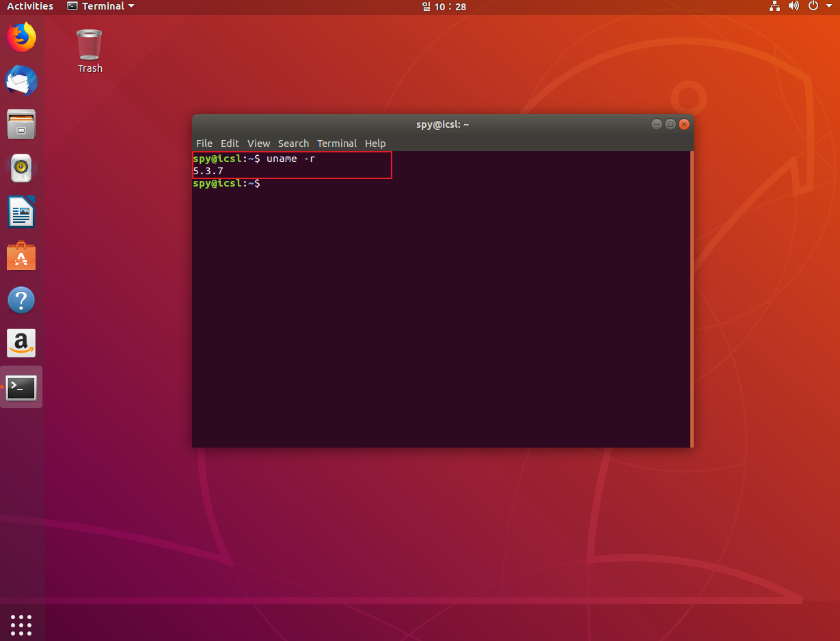The height and width of the screenshot is (641, 840).
Task: Open the clock and calendar panel
Action: tap(444, 6)
